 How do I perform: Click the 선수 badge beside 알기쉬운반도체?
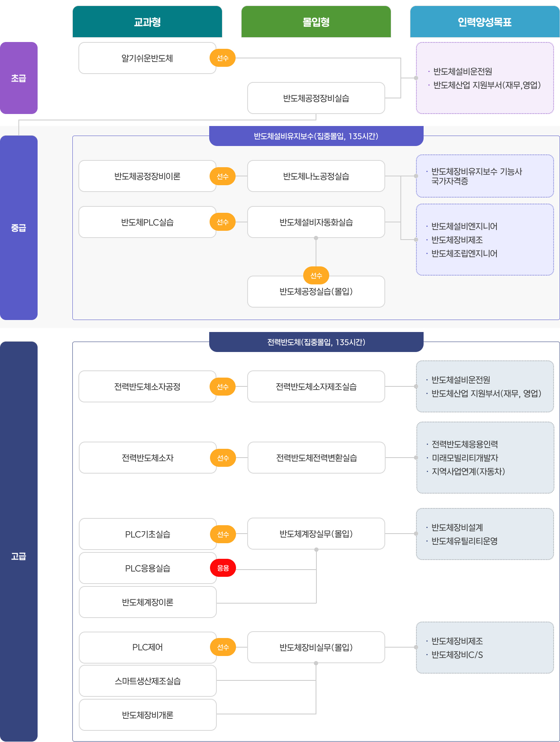222,58
